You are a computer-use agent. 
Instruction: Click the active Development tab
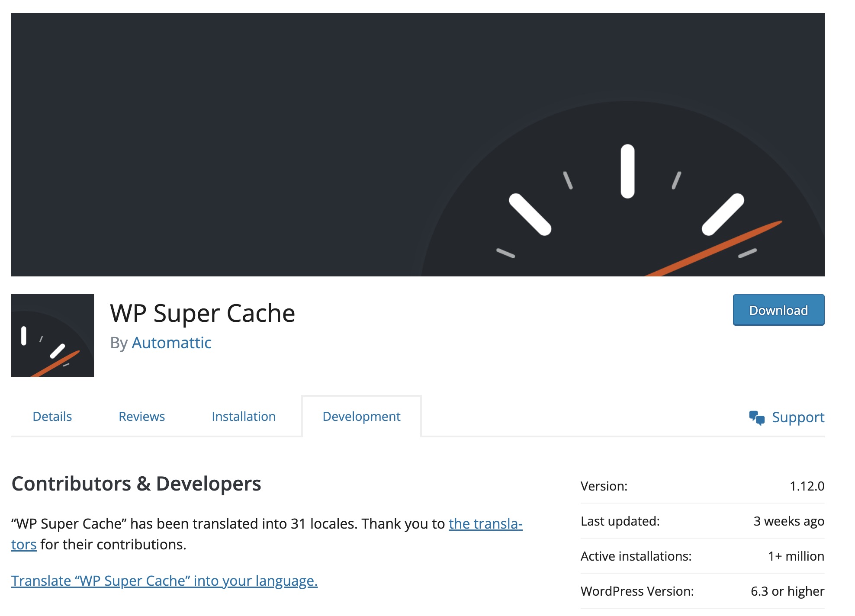[x=361, y=416]
